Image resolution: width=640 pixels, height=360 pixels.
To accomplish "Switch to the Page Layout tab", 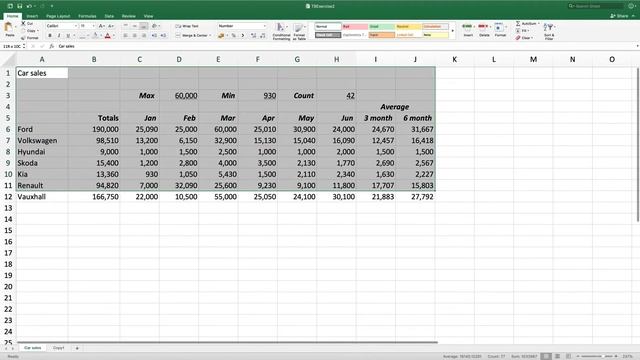I will tap(58, 16).
